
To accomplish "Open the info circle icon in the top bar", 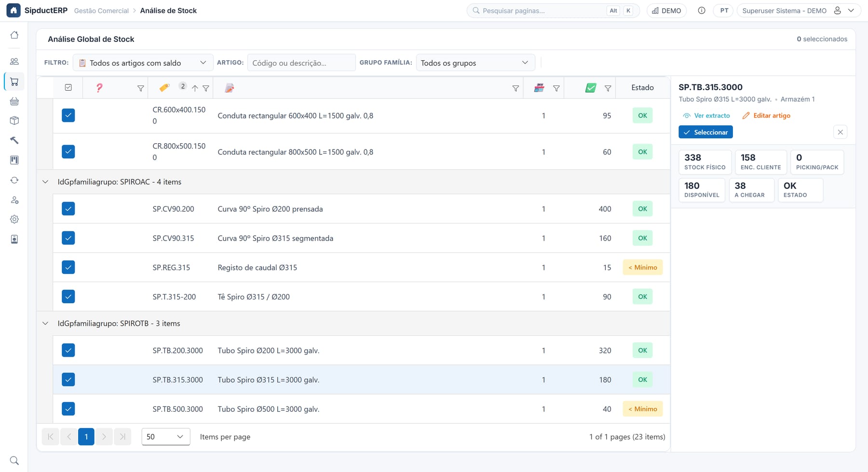I will pyautogui.click(x=702, y=11).
